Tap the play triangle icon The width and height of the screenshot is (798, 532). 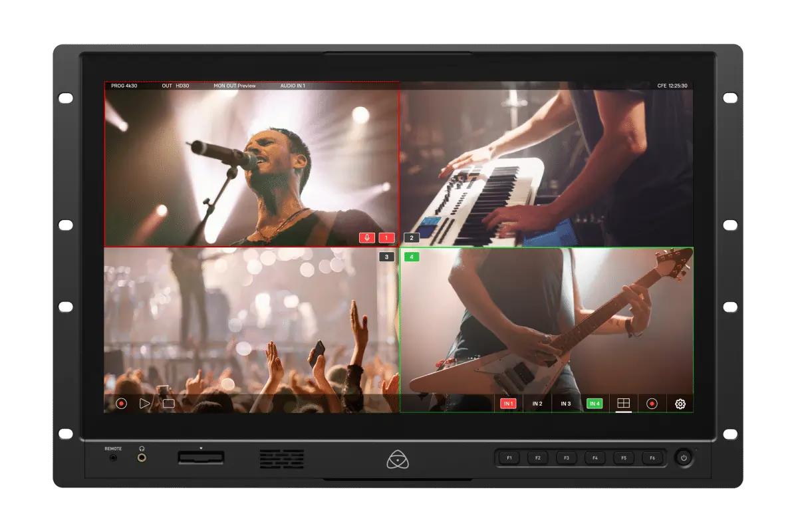pos(144,403)
